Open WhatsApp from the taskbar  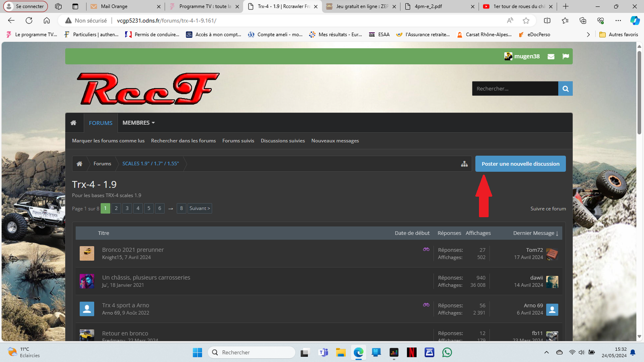tap(447, 352)
